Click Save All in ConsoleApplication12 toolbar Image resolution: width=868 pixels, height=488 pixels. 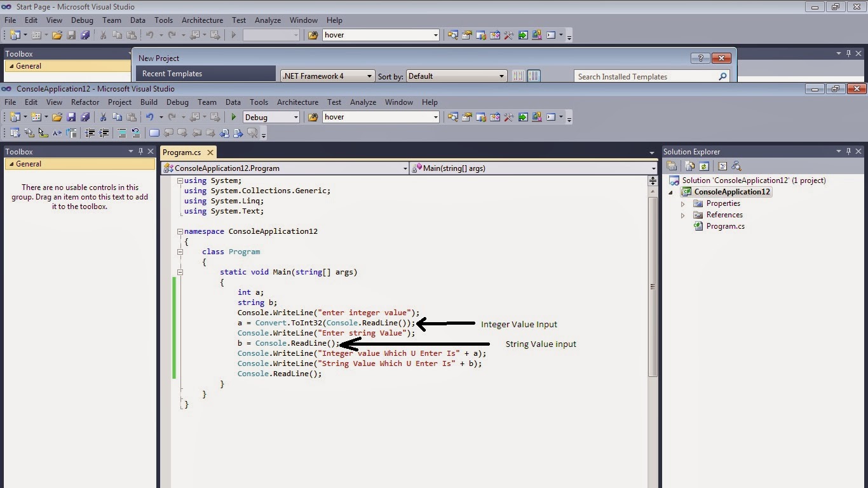click(85, 117)
